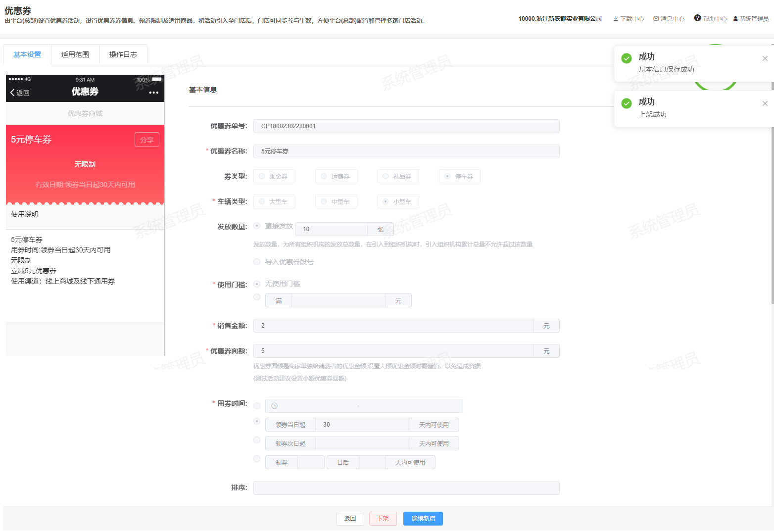774x532 pixels.
Task: Click the 领券次日起 days field
Action: pos(362,443)
